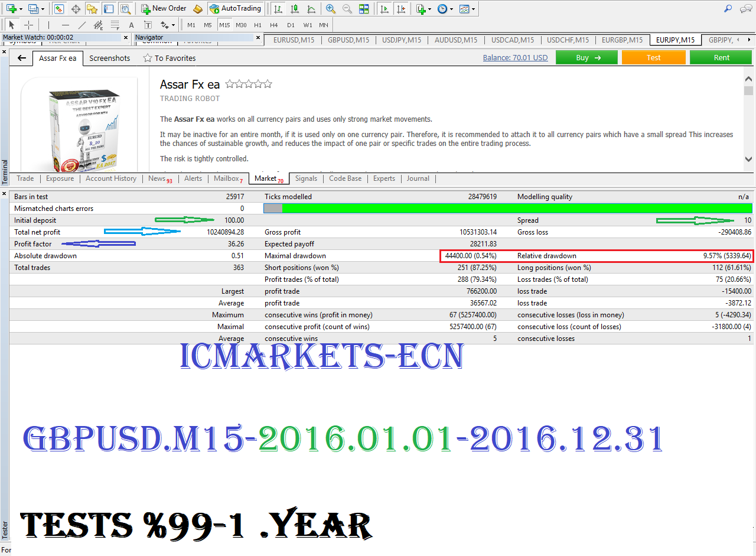The image size is (756, 556).
Task: Toggle the Market Watch window icon
Action: tap(59, 9)
